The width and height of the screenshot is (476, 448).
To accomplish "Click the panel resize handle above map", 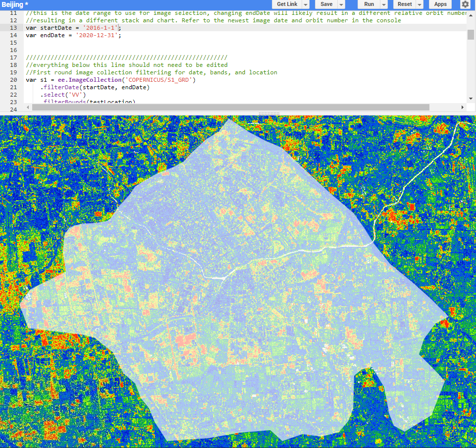I will (269, 113).
